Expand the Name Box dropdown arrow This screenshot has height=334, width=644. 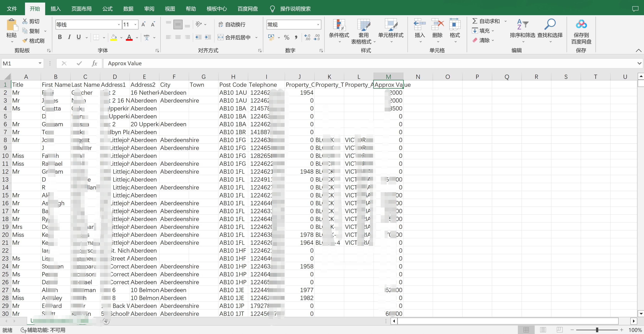coord(40,63)
